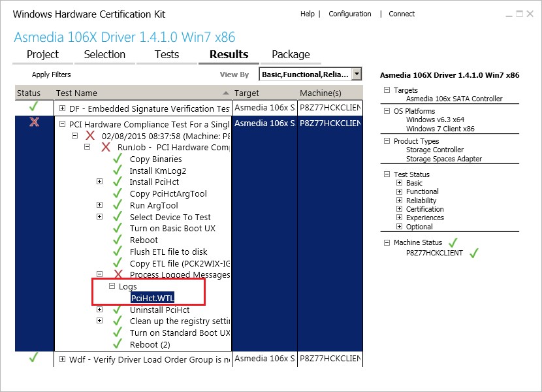Select the Results tab
This screenshot has height=392, width=542.
click(229, 55)
